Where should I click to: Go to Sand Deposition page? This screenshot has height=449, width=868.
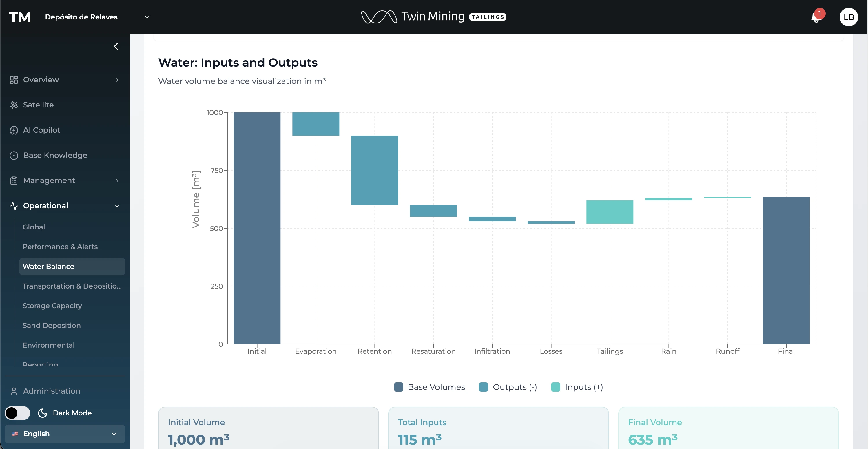tap(52, 325)
